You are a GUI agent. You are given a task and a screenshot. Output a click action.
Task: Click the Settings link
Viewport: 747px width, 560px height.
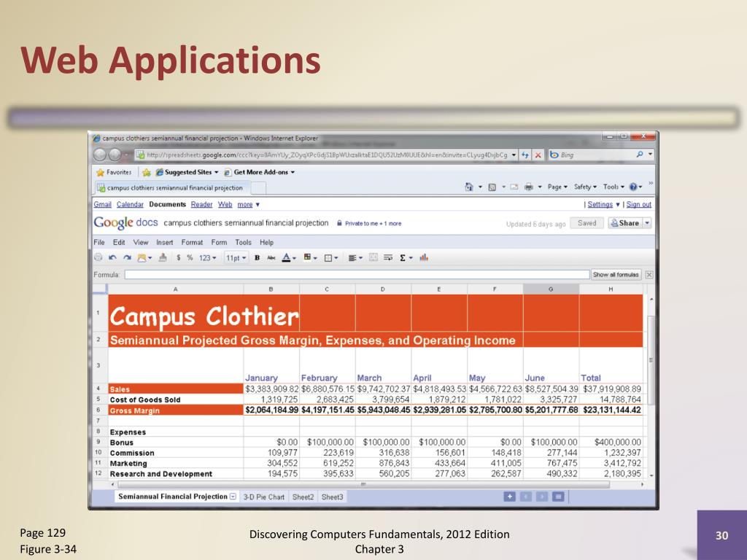(600, 204)
